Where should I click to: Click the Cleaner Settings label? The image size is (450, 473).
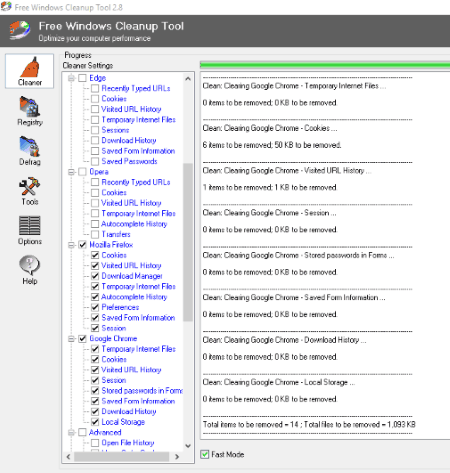tap(88, 65)
